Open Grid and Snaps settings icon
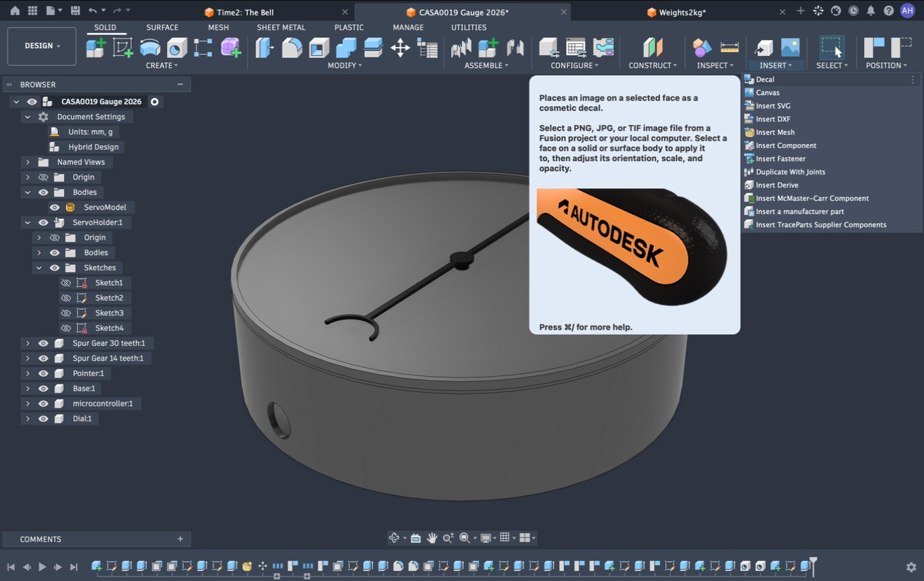 [504, 538]
